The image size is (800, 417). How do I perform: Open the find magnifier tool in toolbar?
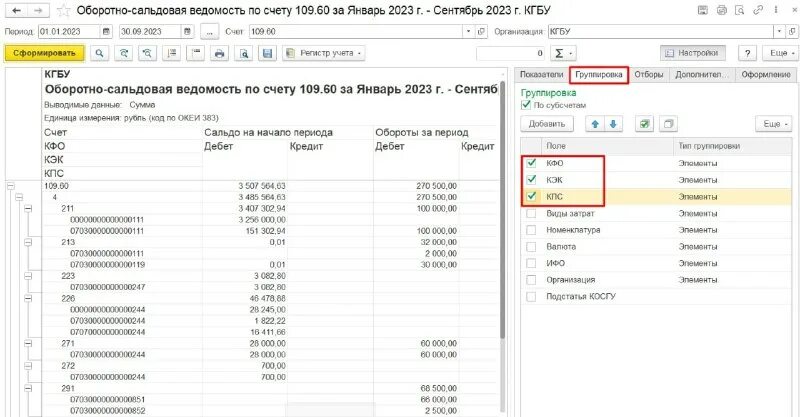(99, 53)
